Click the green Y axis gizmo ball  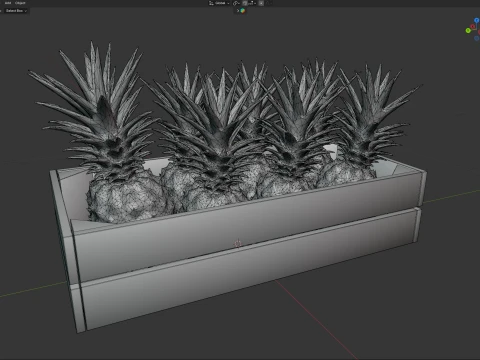pyautogui.click(x=468, y=30)
